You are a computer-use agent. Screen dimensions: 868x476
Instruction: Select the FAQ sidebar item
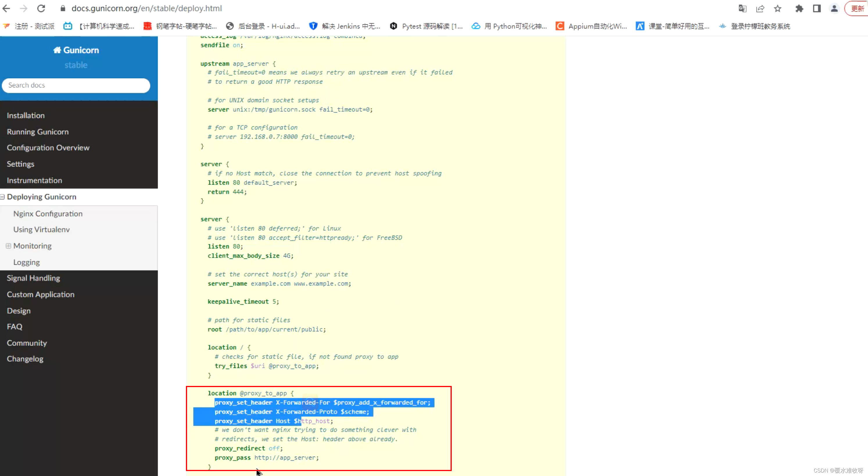(14, 327)
